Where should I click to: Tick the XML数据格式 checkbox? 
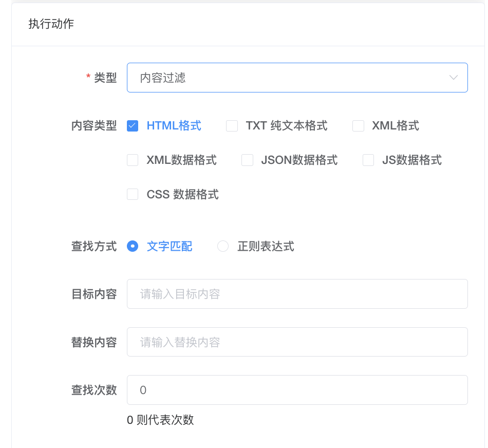133,160
